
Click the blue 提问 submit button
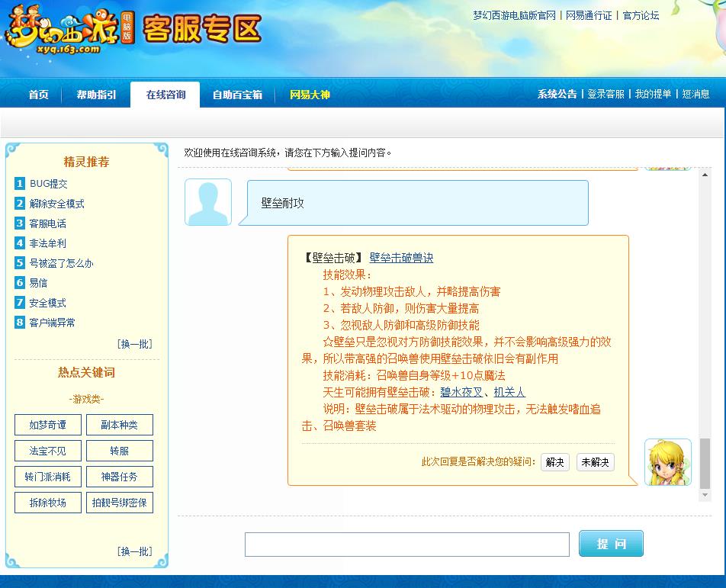click(610, 543)
